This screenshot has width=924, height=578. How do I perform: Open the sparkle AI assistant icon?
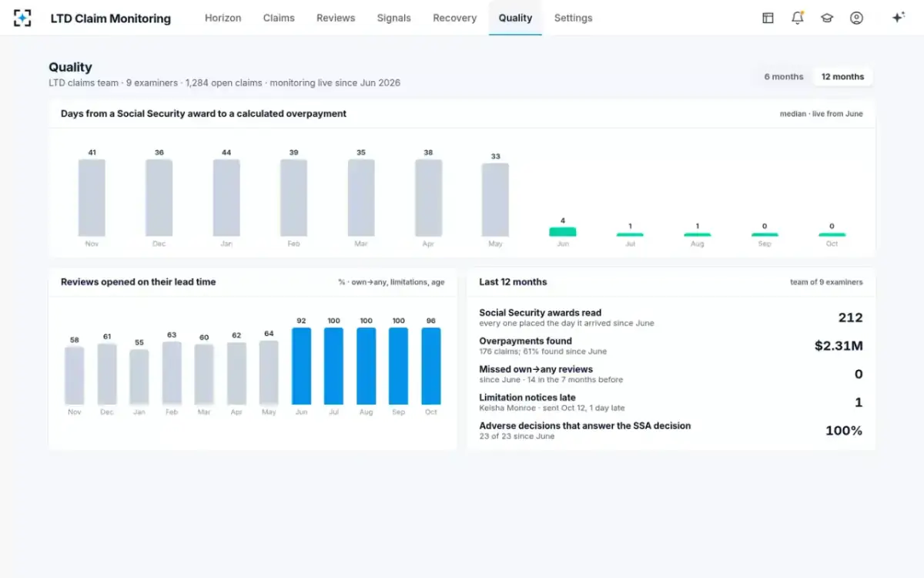tap(898, 18)
